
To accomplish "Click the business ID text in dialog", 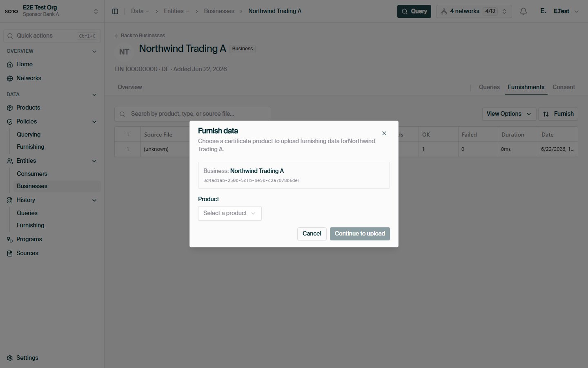I will point(252,180).
